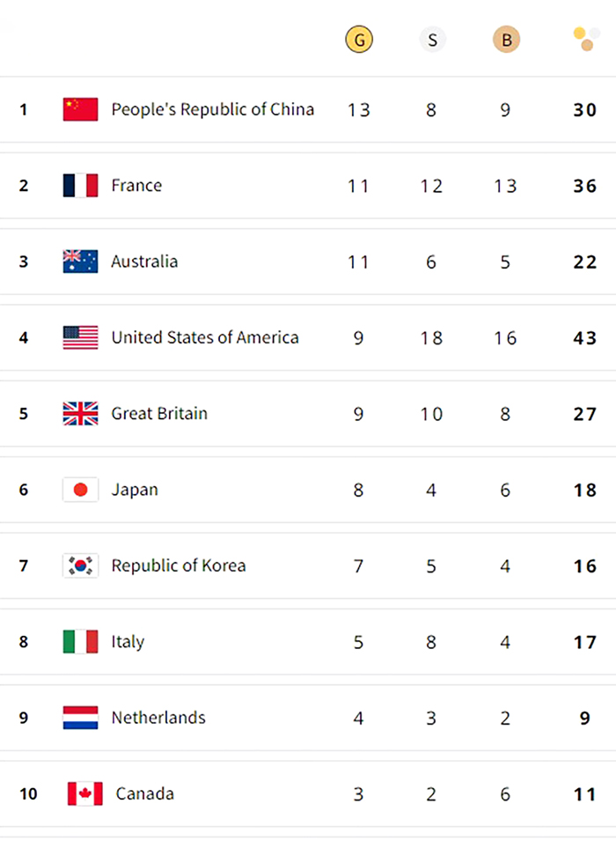Screen dimensions: 616x841
Task: Click the United States flag icon
Action: coord(80,337)
